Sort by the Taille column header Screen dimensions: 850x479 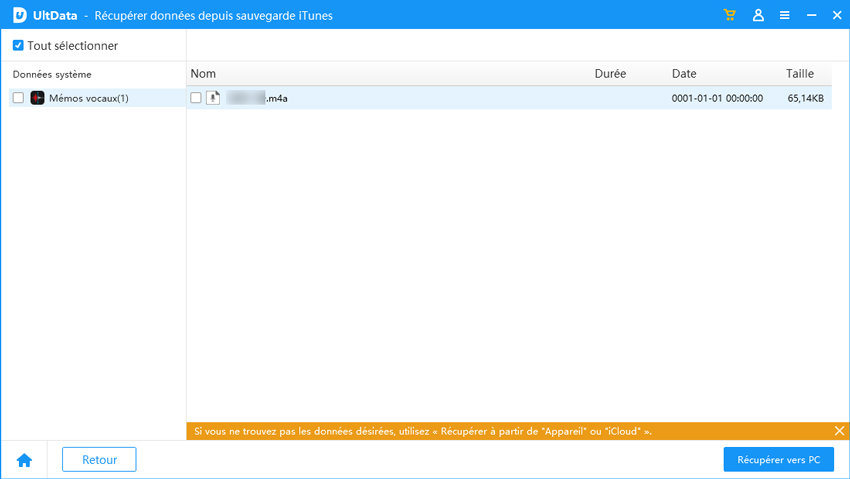[800, 74]
